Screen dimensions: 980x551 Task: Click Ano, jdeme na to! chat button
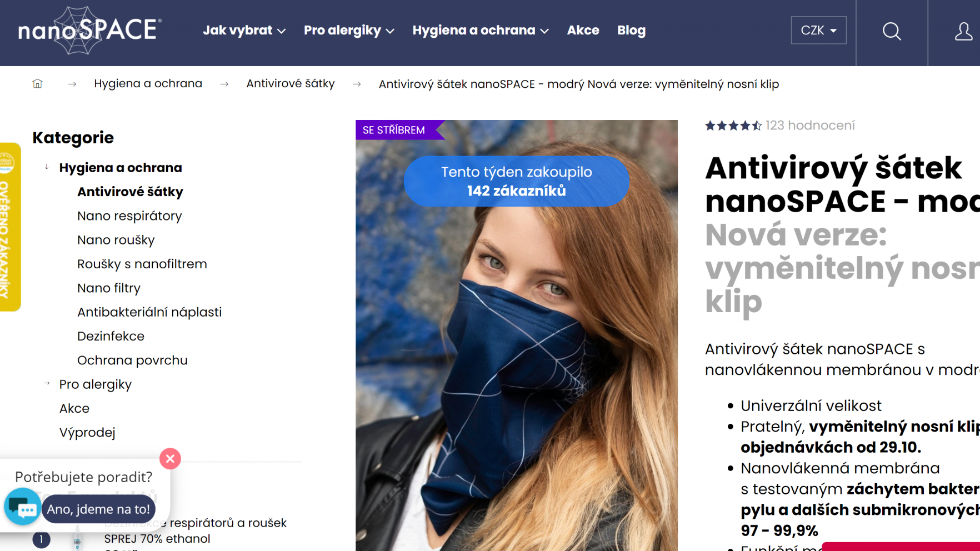(x=98, y=509)
